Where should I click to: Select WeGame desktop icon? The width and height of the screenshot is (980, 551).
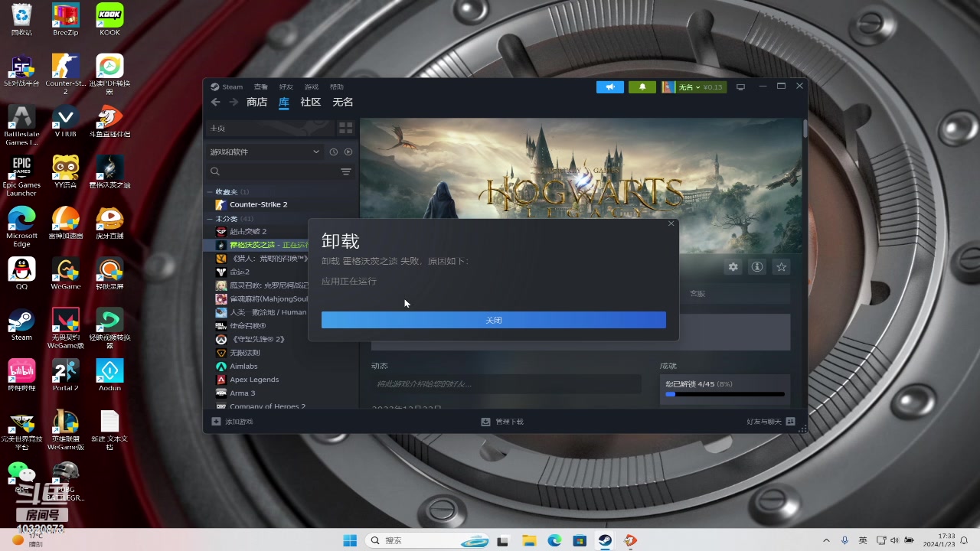[66, 274]
